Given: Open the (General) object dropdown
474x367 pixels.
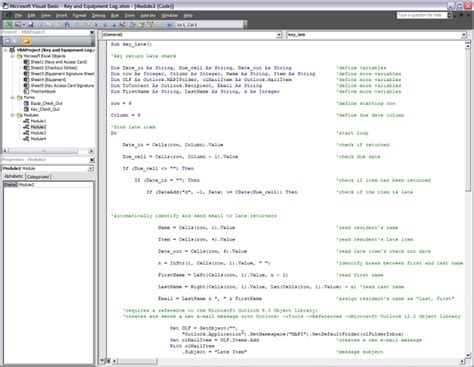Looking at the screenshot, I should tap(279, 35).
